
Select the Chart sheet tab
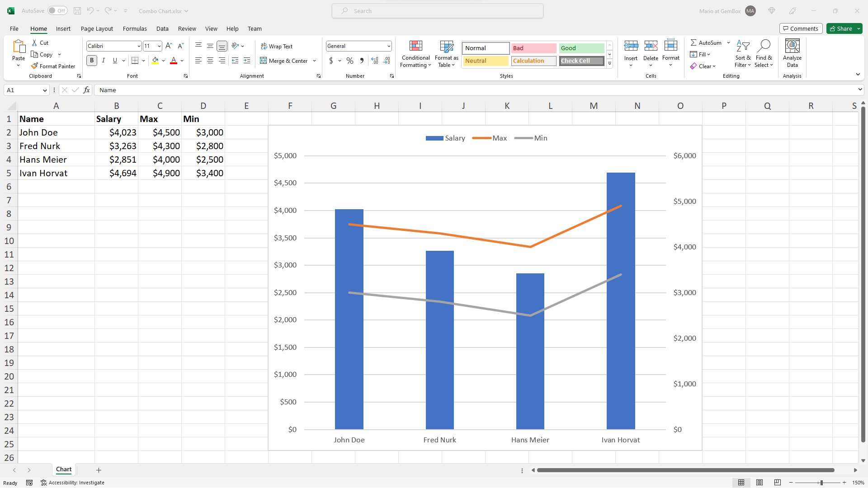point(63,469)
